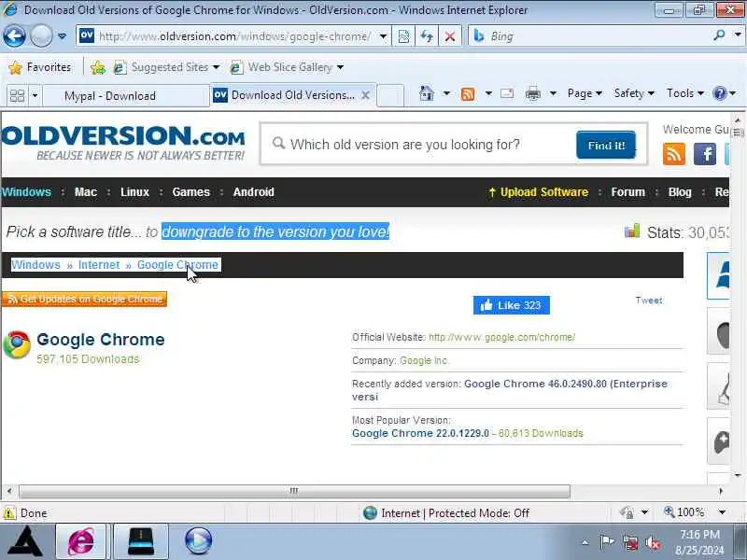The height and width of the screenshot is (560, 747).
Task: Open the google.com/chrome official website link
Action: tap(501, 337)
